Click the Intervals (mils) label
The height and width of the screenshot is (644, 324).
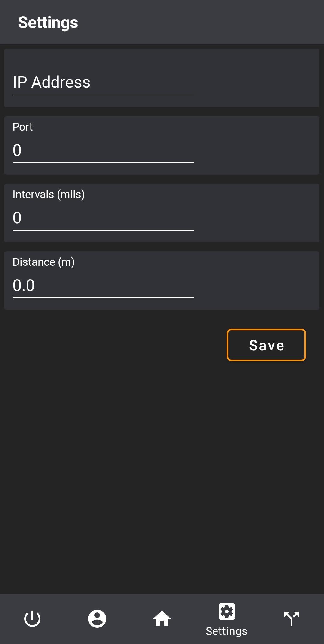(x=49, y=195)
